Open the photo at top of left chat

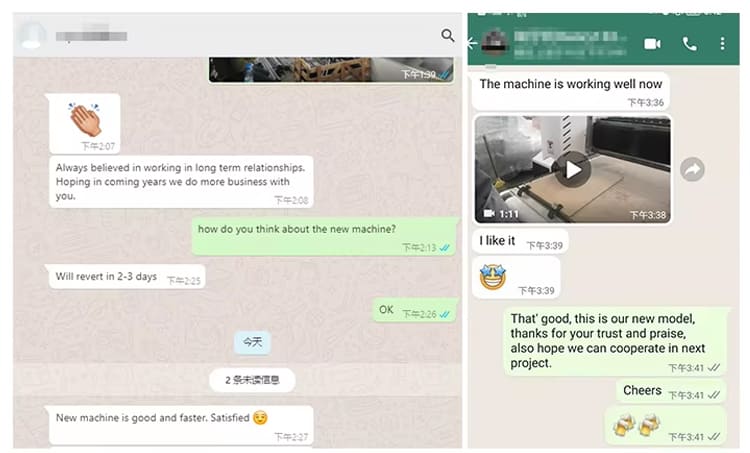click(x=331, y=70)
